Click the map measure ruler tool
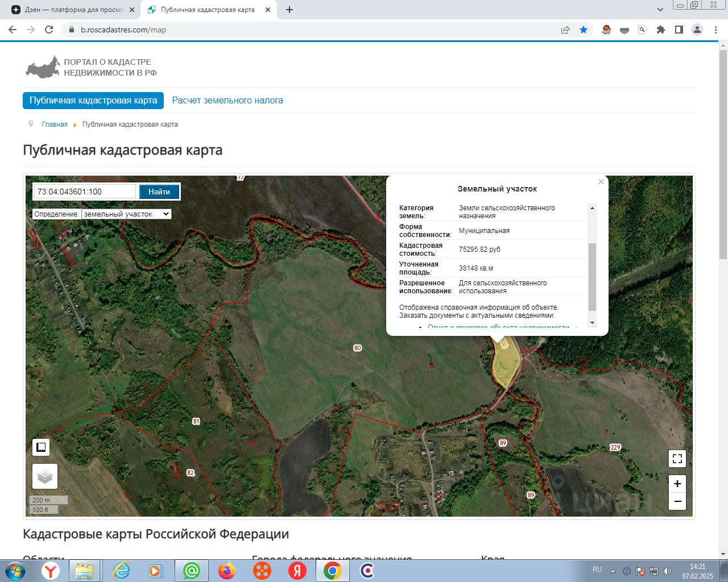Viewport: 728px width, 582px height. [x=41, y=447]
